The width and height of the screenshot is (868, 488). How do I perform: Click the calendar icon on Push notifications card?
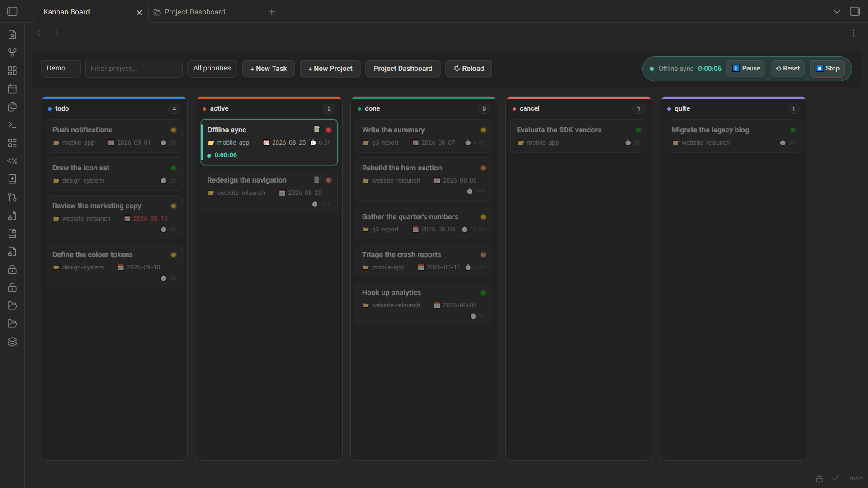(111, 143)
